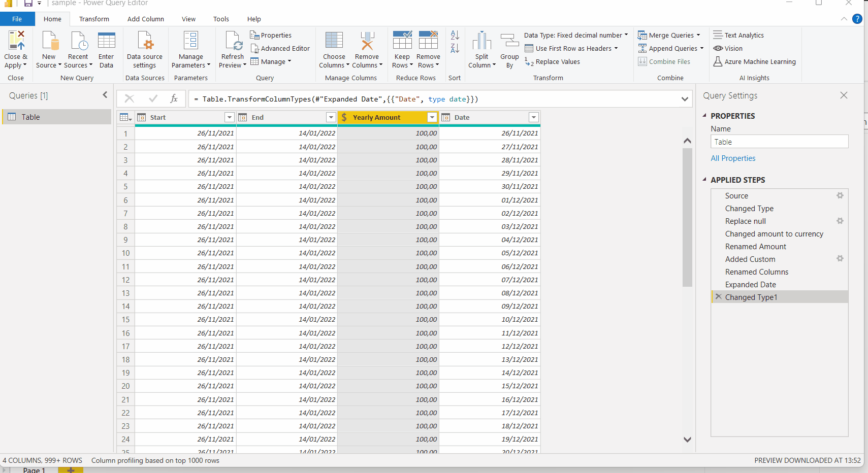Click the All Properties link
868x473 pixels.
[x=733, y=158]
